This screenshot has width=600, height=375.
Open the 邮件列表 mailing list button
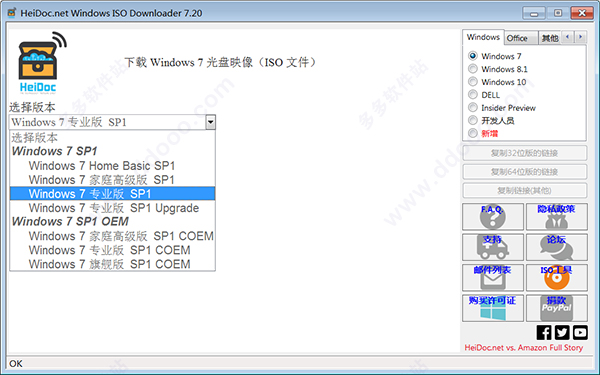click(x=493, y=277)
